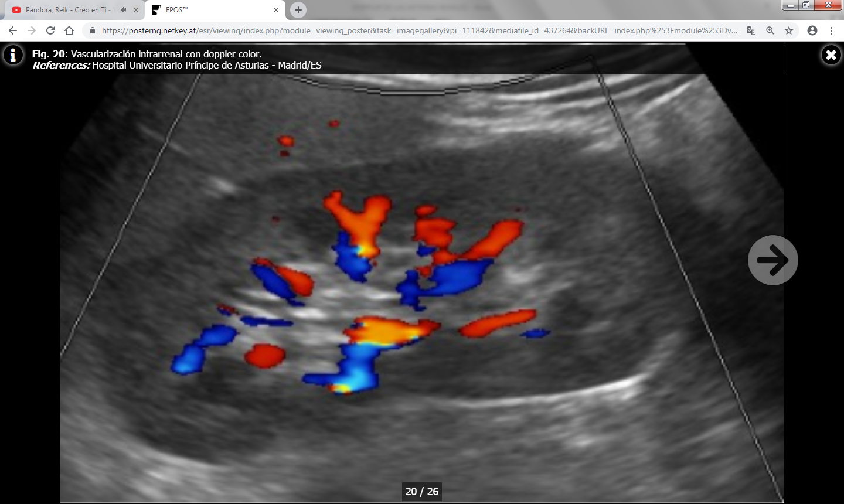This screenshot has height=504, width=844.
Task: Go to the browser home page
Action: point(69,30)
